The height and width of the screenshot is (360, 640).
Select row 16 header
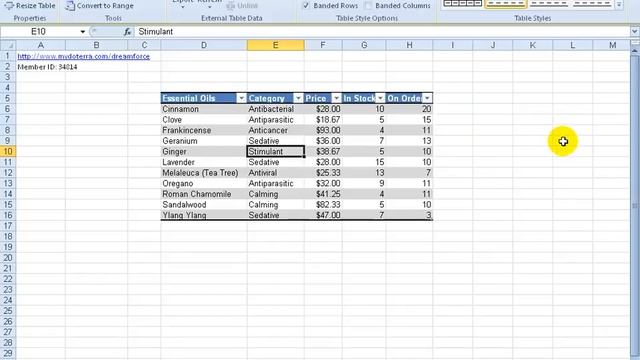(8, 215)
